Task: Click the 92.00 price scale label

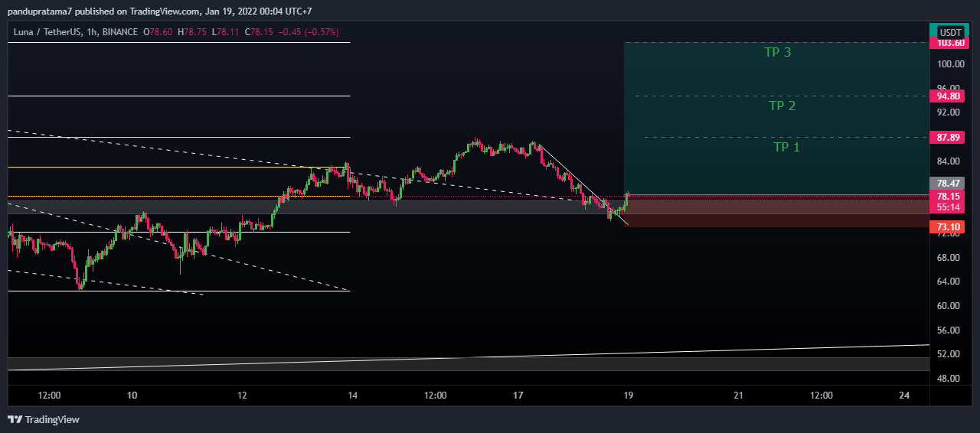Action: point(949,112)
